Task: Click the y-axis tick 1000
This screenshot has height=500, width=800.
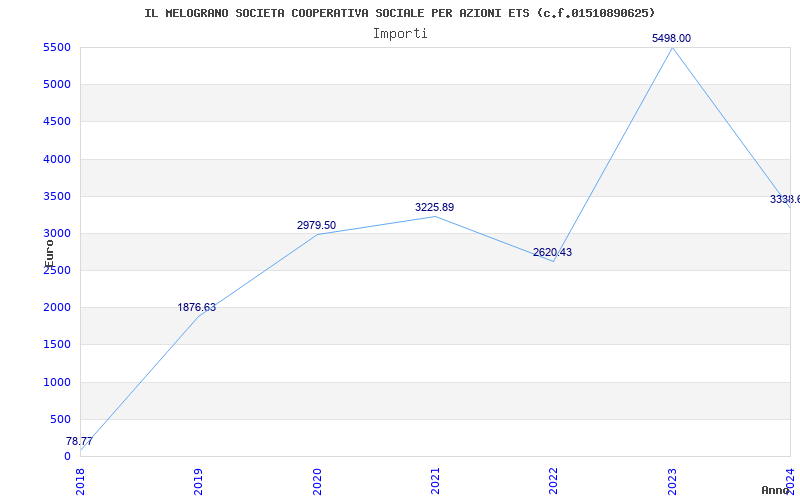Action: 57,382
